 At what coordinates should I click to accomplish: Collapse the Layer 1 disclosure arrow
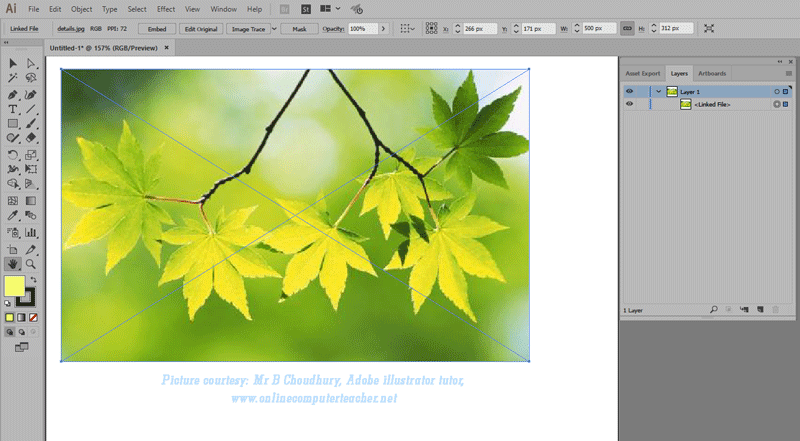[x=658, y=91]
